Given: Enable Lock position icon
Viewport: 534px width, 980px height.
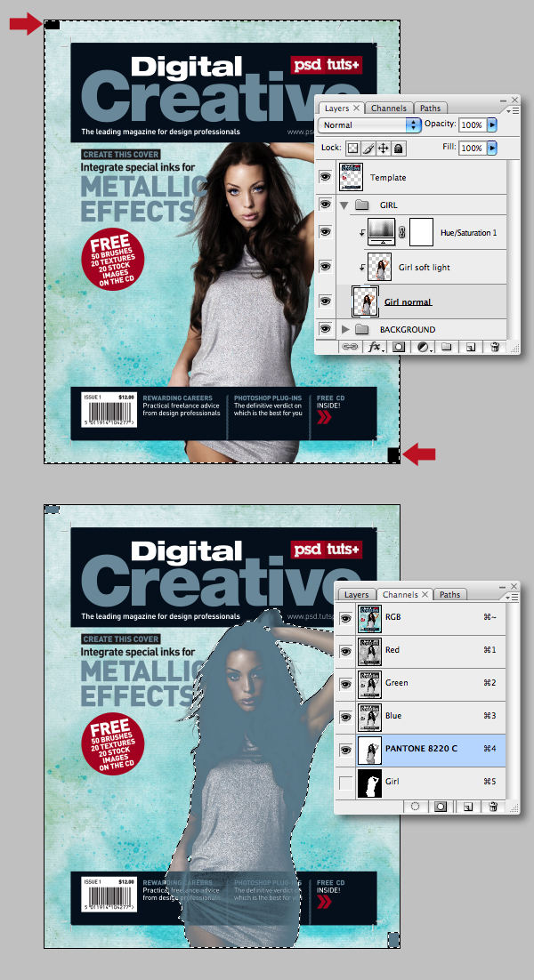Looking at the screenshot, I should pyautogui.click(x=384, y=149).
